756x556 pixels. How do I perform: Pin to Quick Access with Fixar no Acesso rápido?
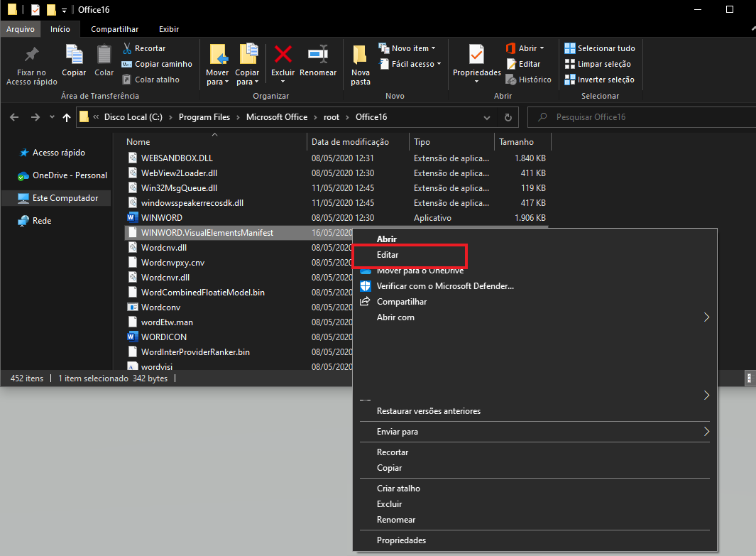(32, 65)
